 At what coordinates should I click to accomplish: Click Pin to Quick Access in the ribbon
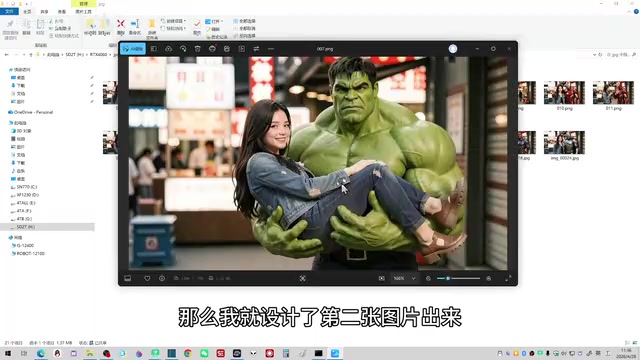[10, 29]
